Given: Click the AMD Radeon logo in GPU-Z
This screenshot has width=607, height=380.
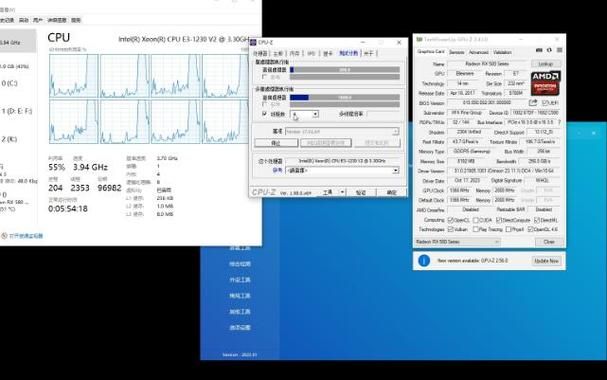Looking at the screenshot, I should [x=545, y=83].
